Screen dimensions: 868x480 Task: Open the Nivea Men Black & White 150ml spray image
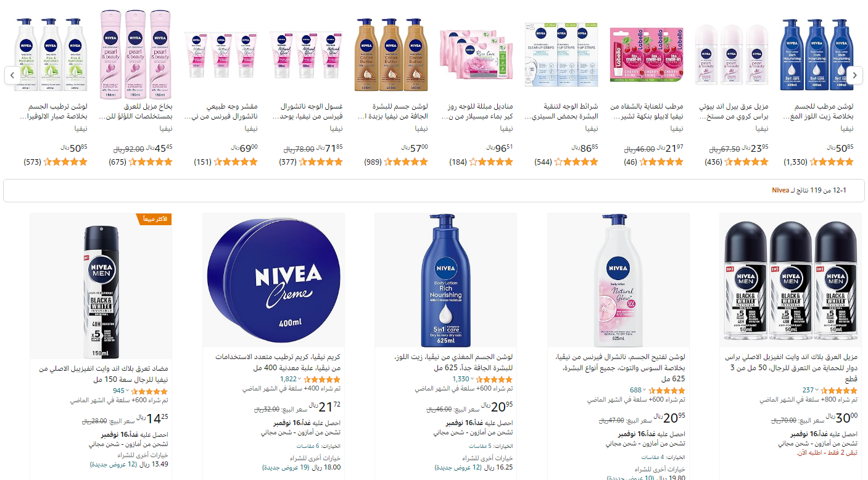click(101, 286)
